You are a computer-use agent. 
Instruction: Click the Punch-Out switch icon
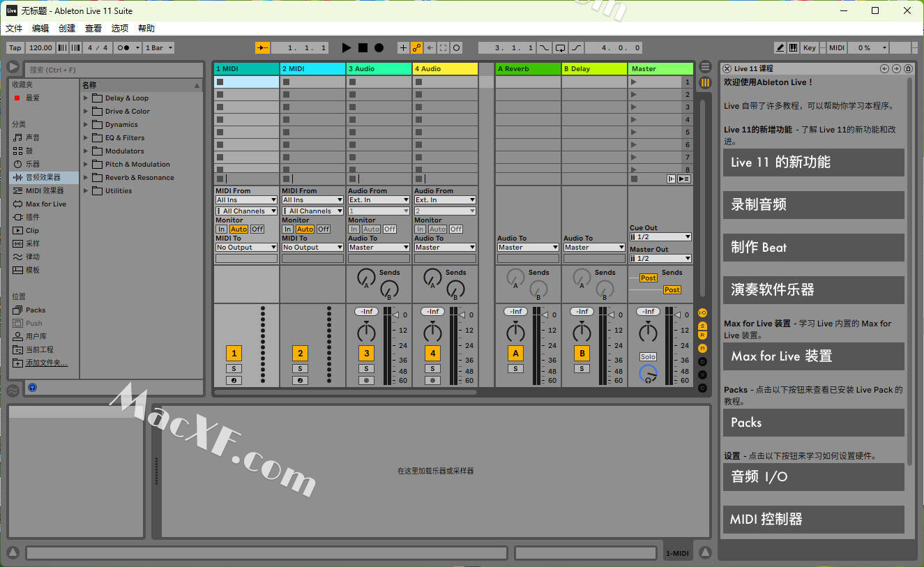click(x=576, y=47)
